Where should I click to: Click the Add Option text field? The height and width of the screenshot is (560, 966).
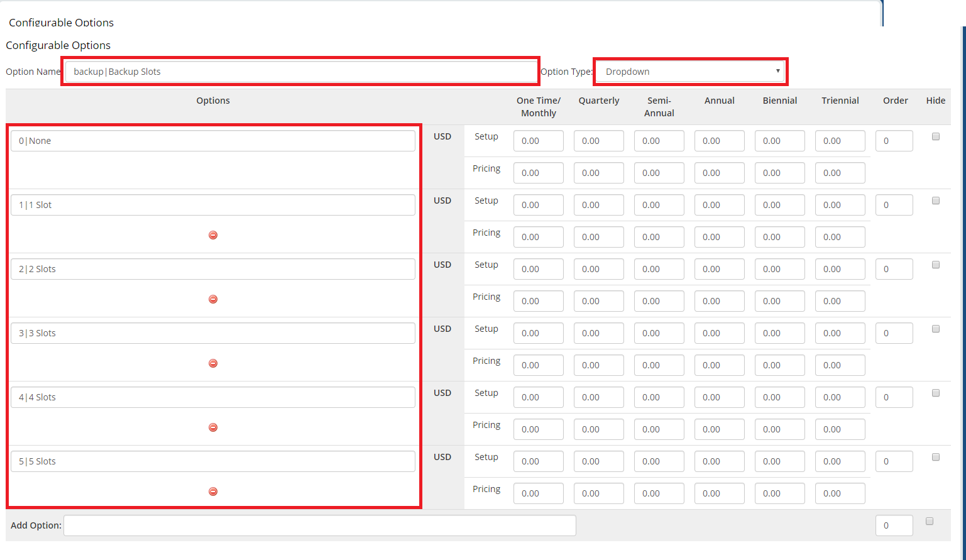pyautogui.click(x=320, y=525)
